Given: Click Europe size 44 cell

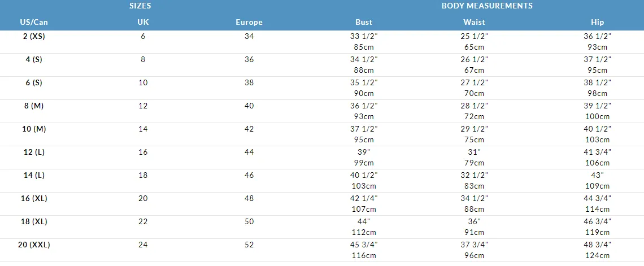Looking at the screenshot, I should pyautogui.click(x=249, y=152).
